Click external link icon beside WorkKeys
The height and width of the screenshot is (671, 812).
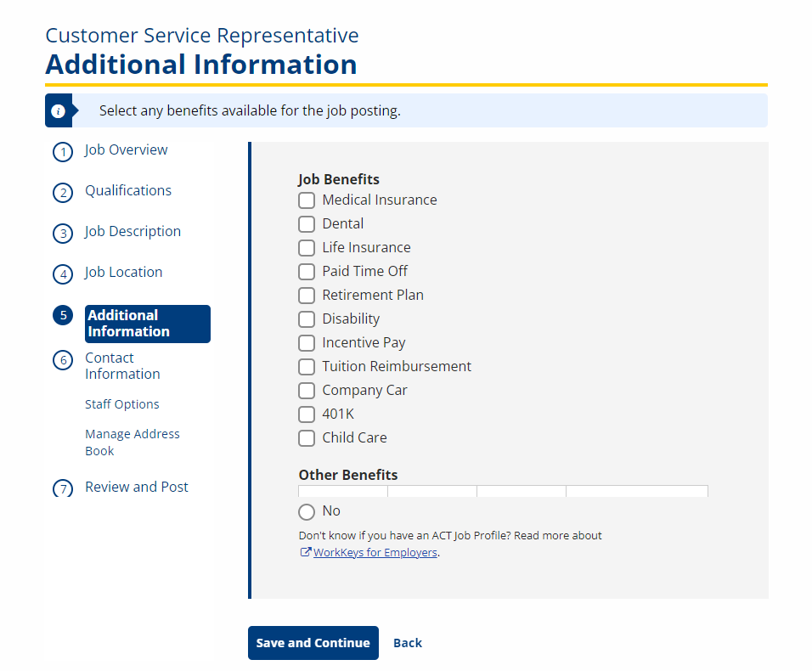pyautogui.click(x=306, y=552)
